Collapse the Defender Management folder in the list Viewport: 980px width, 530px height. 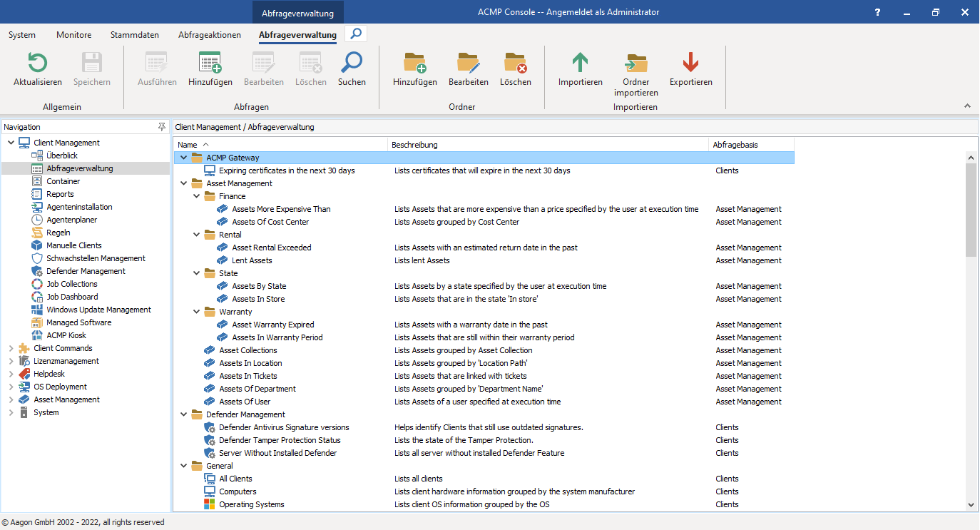point(184,414)
